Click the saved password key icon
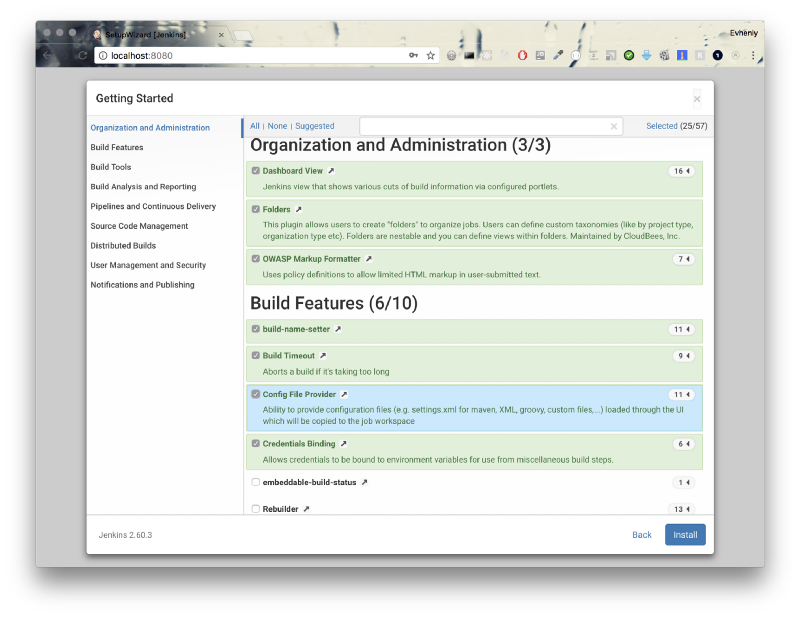The image size is (800, 618). (x=413, y=55)
